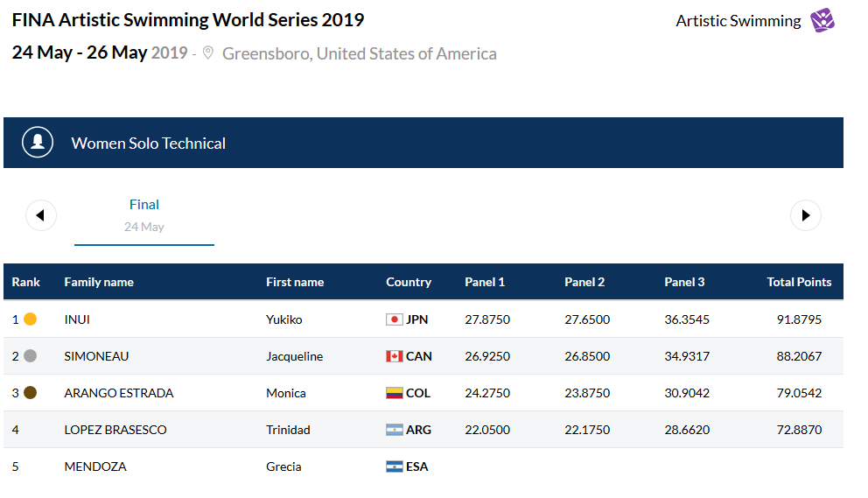
Task: Click the Argentina flag icon
Action: coord(395,430)
